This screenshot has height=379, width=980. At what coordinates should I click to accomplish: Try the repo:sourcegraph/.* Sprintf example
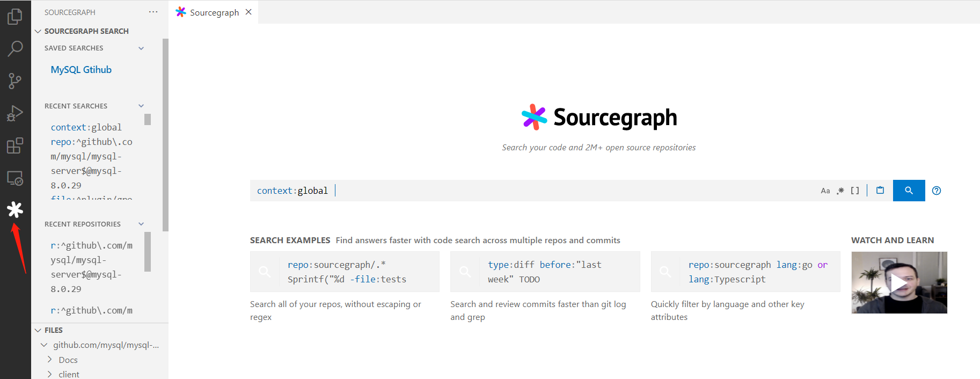click(x=345, y=272)
